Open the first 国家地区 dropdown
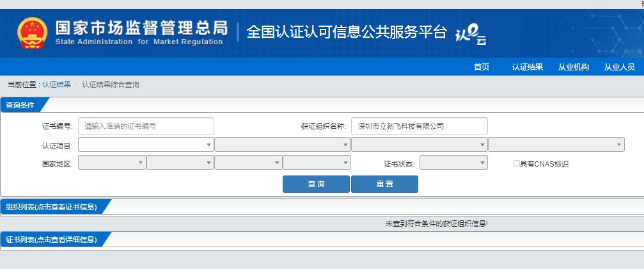Image resolution: width=644 pixels, height=269 pixels. pos(112,163)
